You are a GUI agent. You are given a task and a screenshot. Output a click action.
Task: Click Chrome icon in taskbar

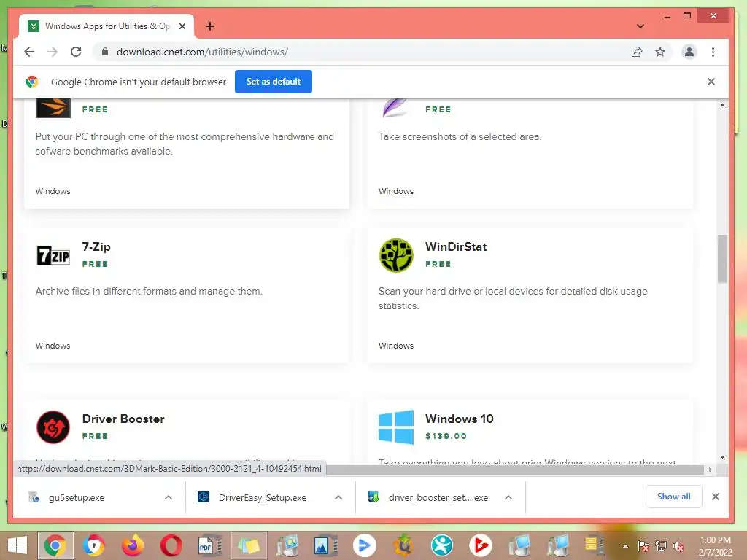(55, 545)
